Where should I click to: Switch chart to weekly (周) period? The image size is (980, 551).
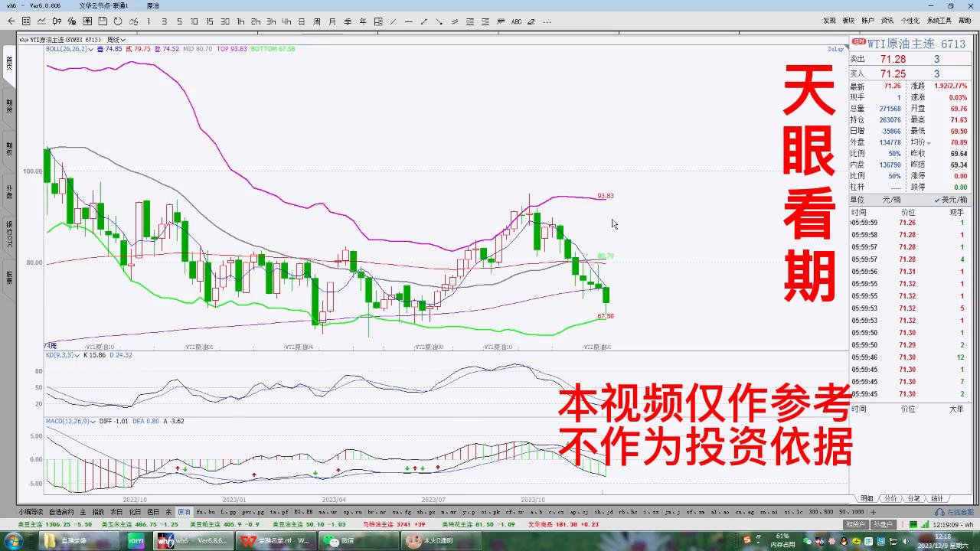tap(317, 21)
